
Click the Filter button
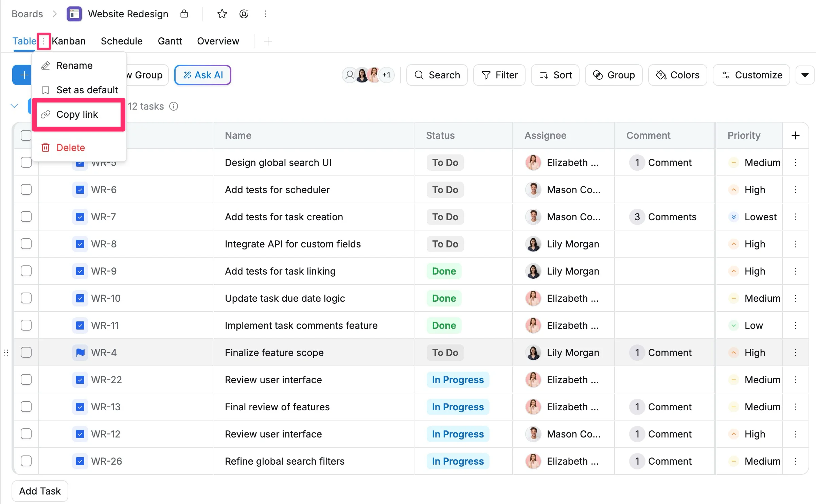tap(499, 75)
